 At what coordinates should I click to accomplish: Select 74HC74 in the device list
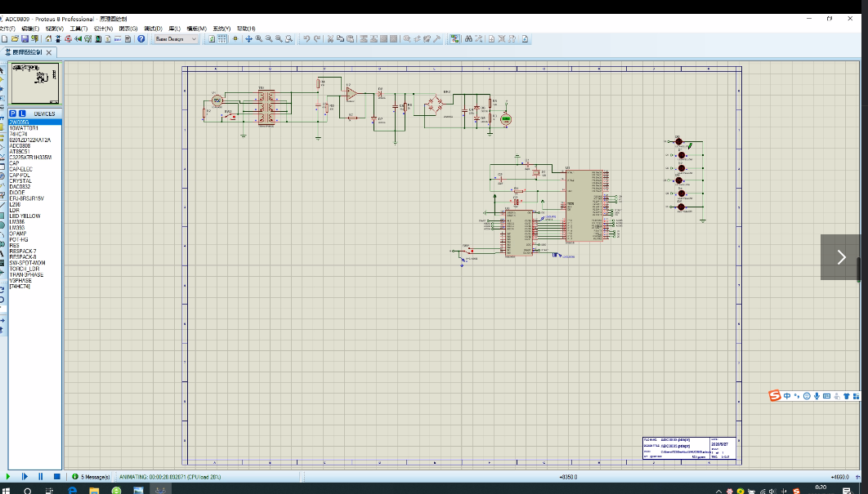35,134
